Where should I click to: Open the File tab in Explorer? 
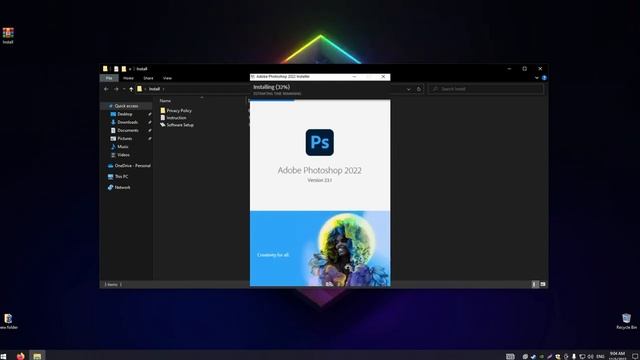[109, 78]
